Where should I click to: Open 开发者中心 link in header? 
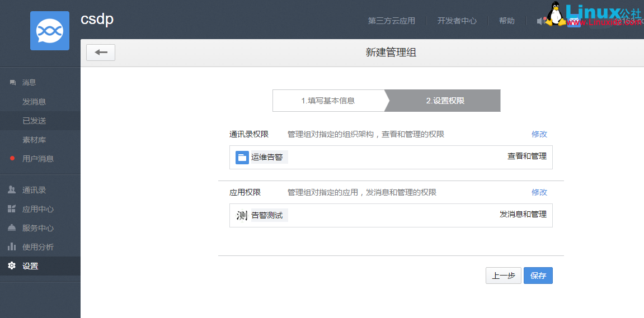pyautogui.click(x=457, y=21)
